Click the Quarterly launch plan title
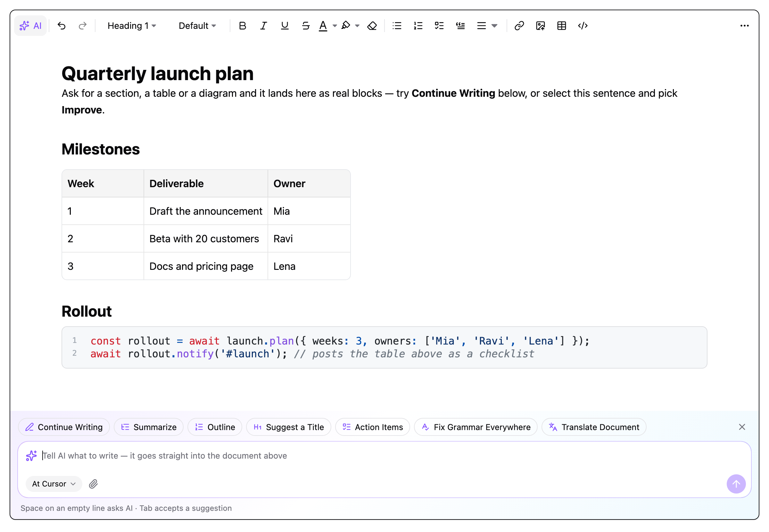 coord(157,73)
